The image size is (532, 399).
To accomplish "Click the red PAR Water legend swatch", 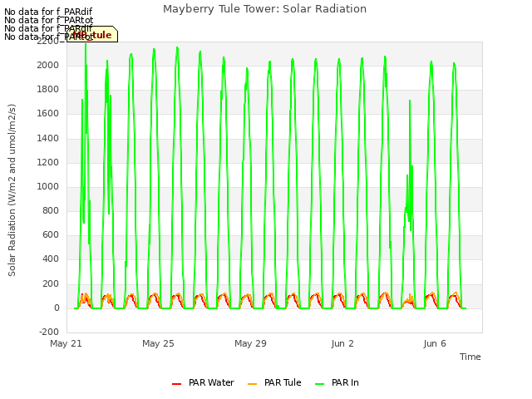I will 176,384.
